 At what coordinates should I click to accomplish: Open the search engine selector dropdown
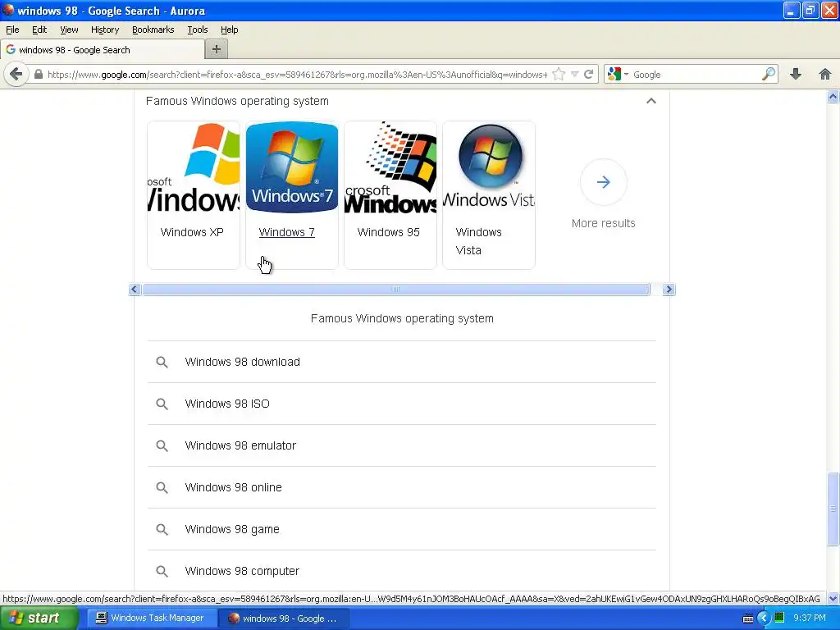(619, 75)
